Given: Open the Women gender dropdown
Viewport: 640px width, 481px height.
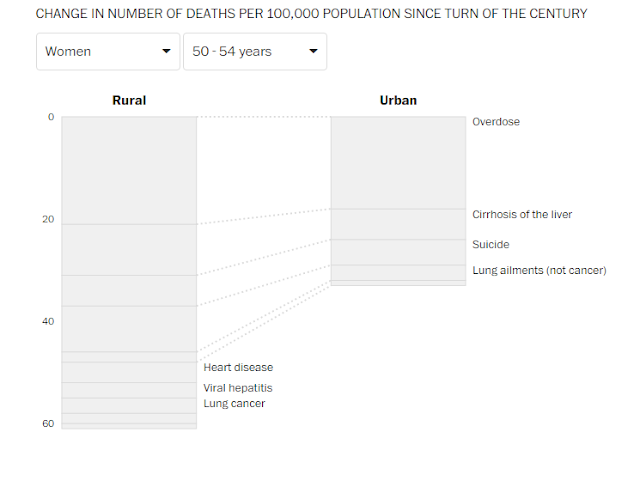Looking at the screenshot, I should point(108,51).
